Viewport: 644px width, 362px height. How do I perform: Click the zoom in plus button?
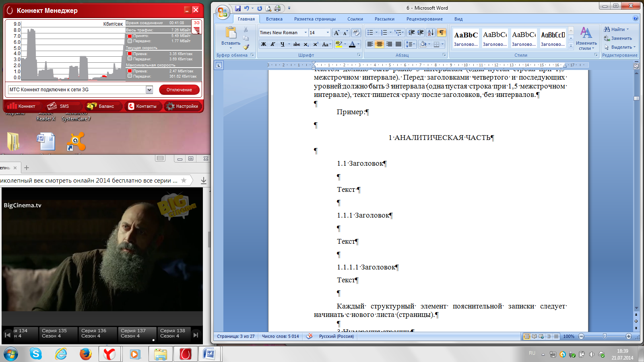click(629, 336)
